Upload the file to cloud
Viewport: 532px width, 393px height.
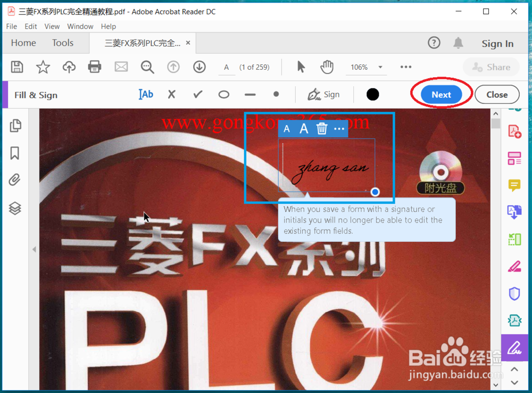pyautogui.click(x=69, y=67)
